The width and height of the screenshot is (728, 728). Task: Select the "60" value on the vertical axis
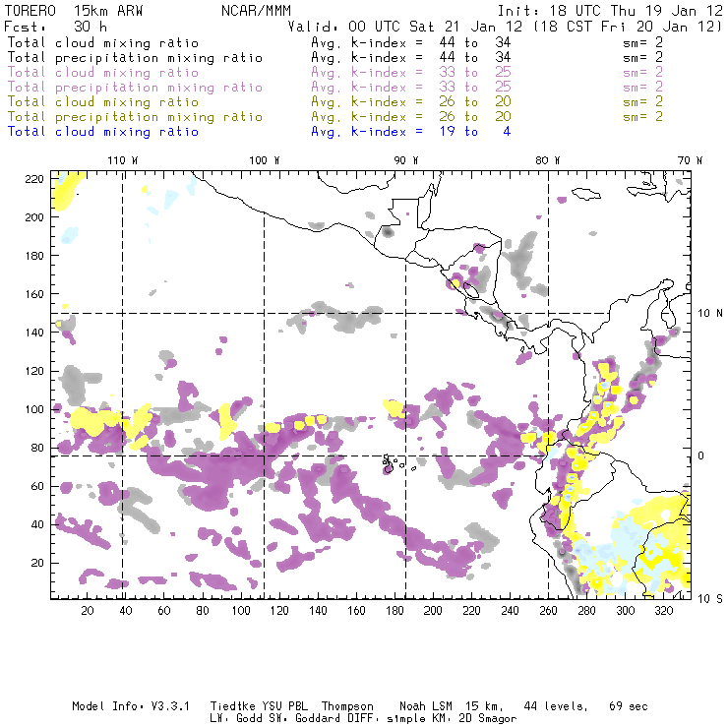(38, 486)
